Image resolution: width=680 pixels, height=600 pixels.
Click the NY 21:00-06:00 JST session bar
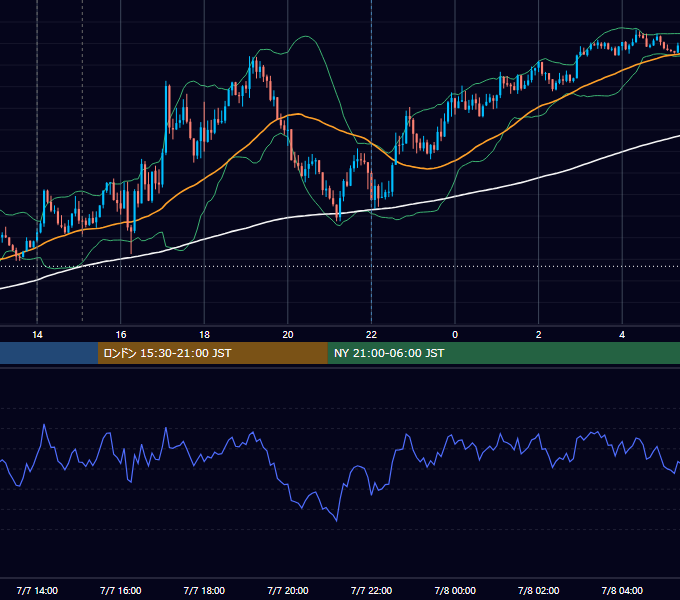pyautogui.click(x=503, y=353)
